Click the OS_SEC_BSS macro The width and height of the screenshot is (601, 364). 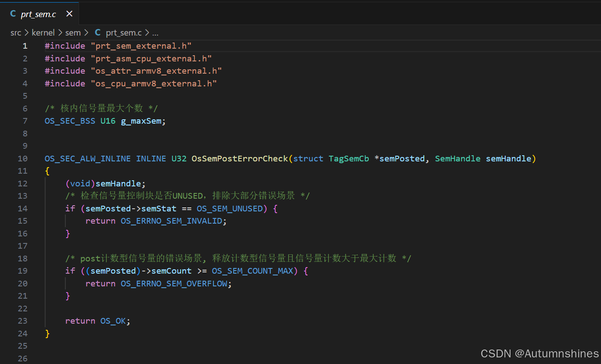tap(70, 121)
